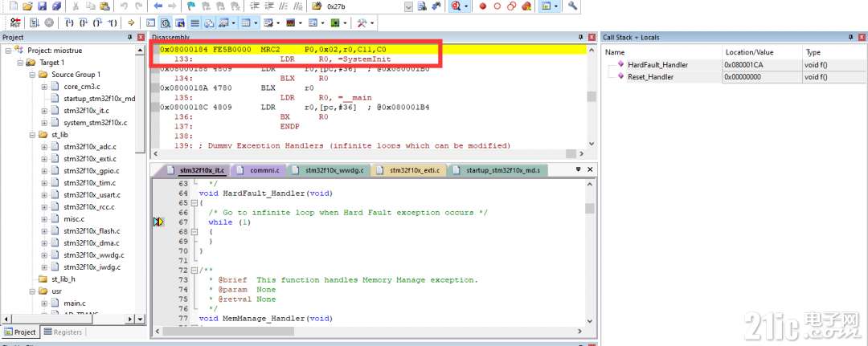The image size is (868, 346).
Task: Click the Project panel horizontal scrollbar
Action: 70,319
